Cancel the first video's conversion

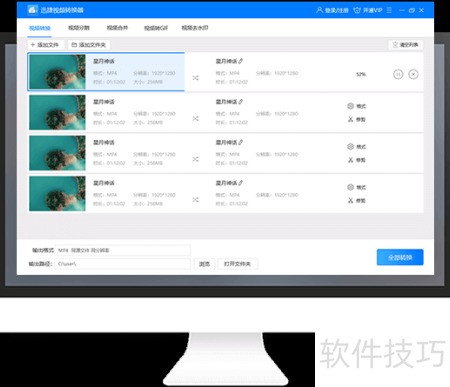click(x=413, y=74)
